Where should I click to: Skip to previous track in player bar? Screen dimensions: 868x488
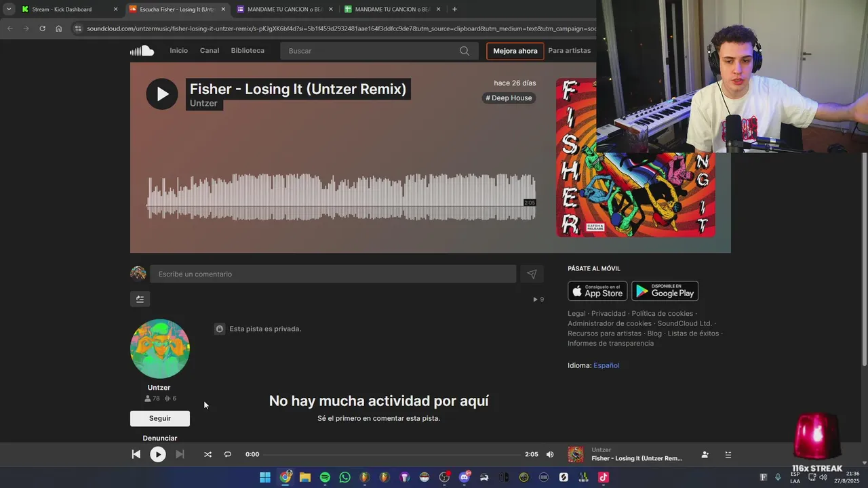click(136, 454)
